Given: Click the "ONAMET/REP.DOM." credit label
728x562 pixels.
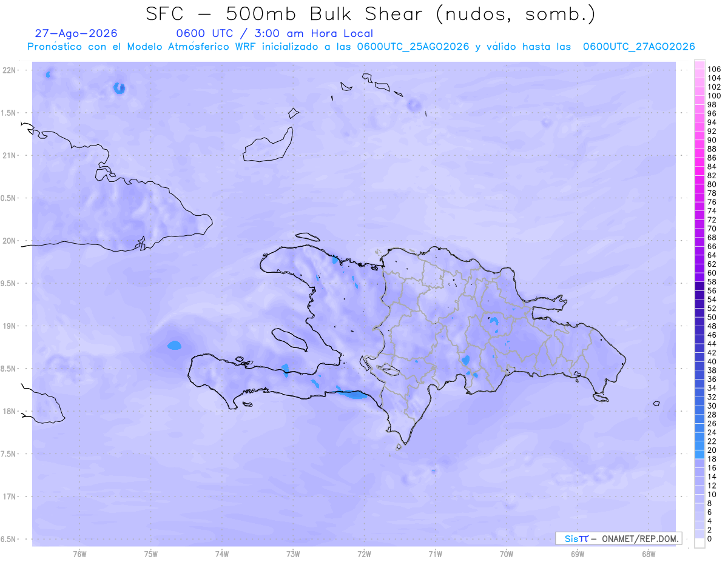Looking at the screenshot, I should [x=641, y=538].
